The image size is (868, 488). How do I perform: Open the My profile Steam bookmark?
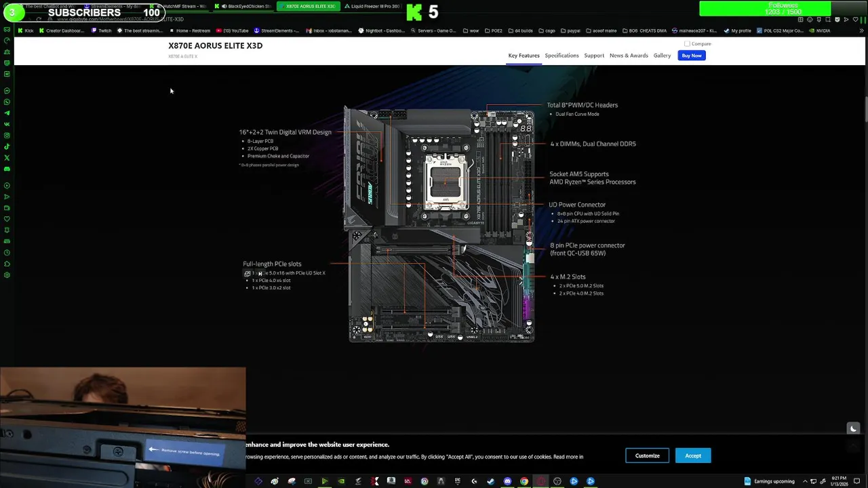click(738, 30)
